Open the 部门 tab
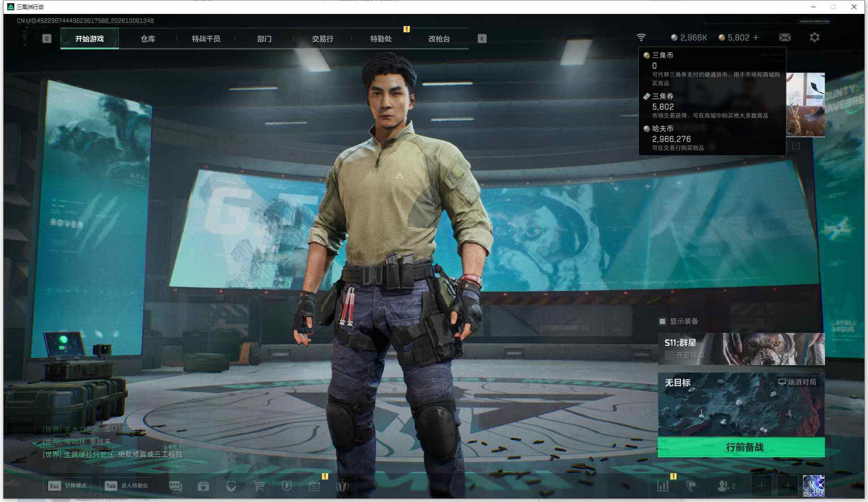Viewport: 868px width, 502px height. [265, 39]
